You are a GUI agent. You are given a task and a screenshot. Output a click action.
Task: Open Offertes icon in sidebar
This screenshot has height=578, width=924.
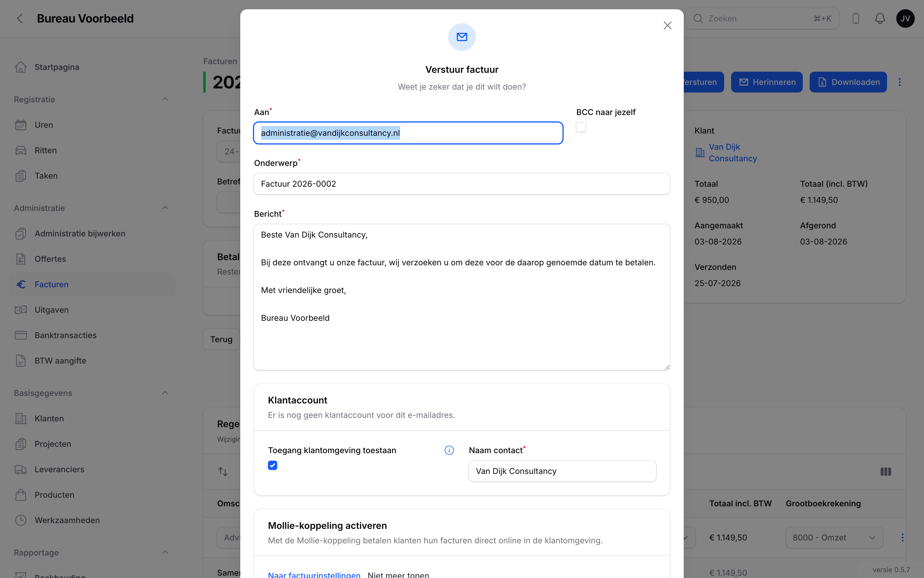click(21, 259)
